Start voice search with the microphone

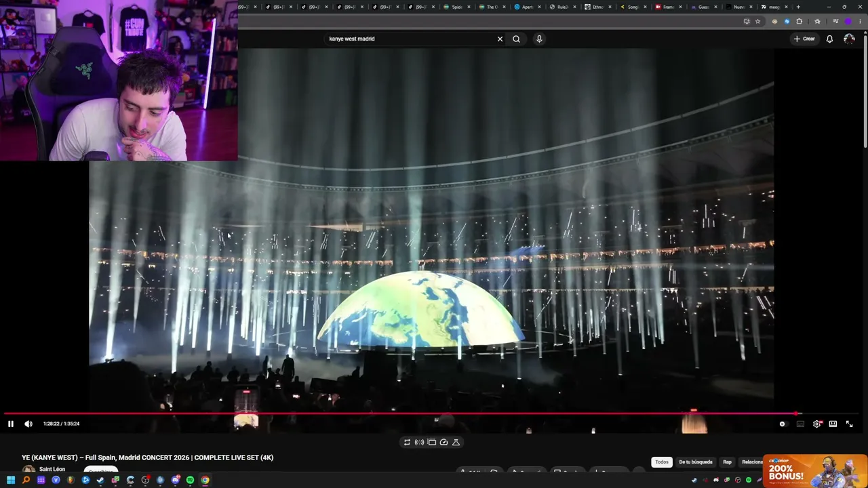(539, 39)
